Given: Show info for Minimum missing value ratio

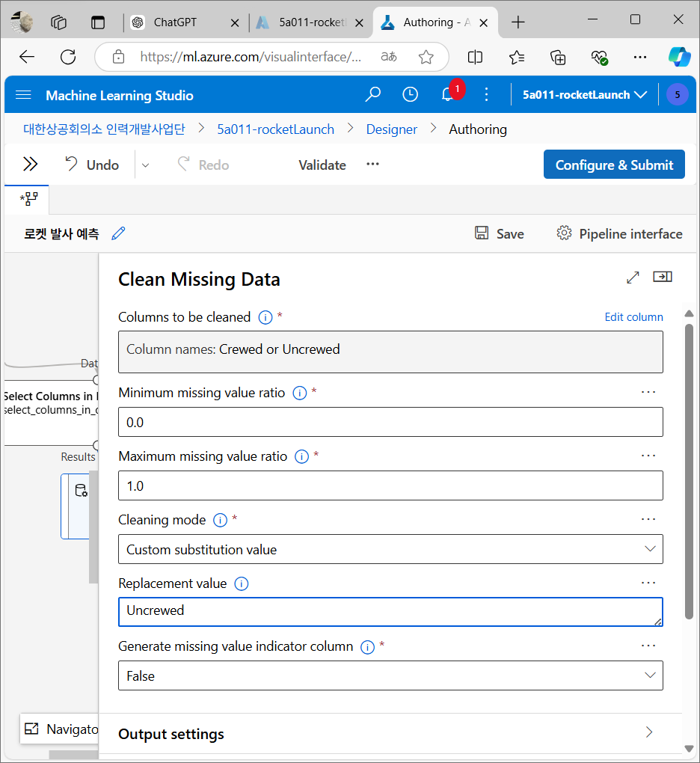Looking at the screenshot, I should [300, 393].
